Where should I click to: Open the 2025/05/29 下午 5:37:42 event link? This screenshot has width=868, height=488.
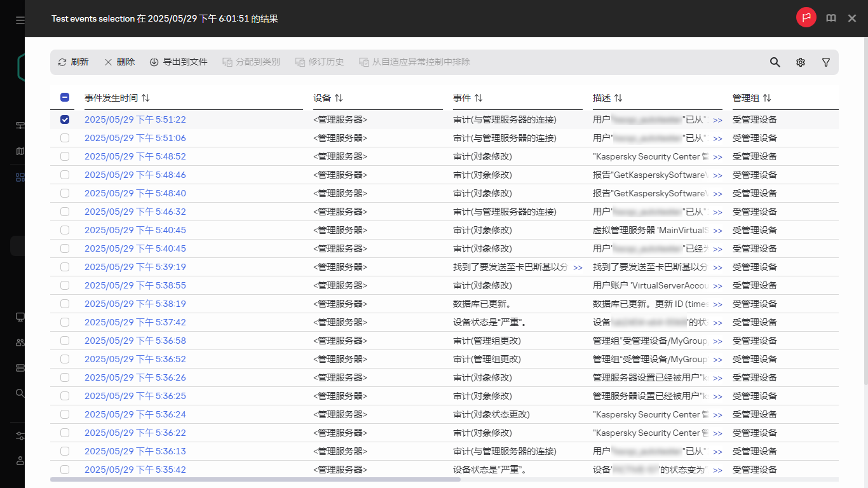[135, 322]
